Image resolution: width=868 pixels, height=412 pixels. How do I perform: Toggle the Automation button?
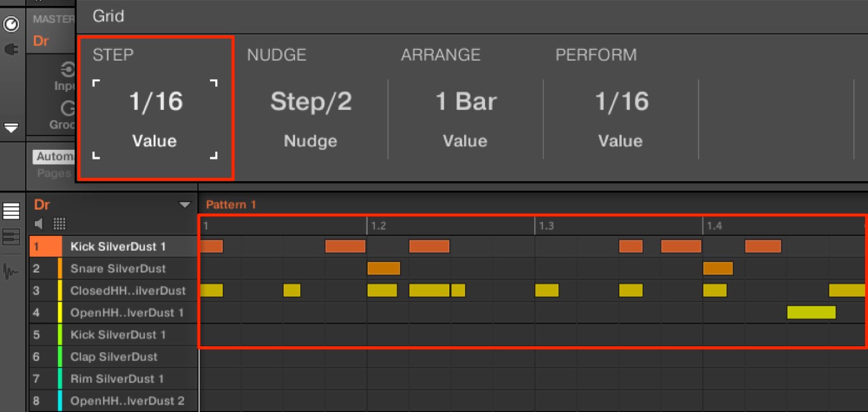coord(53,157)
